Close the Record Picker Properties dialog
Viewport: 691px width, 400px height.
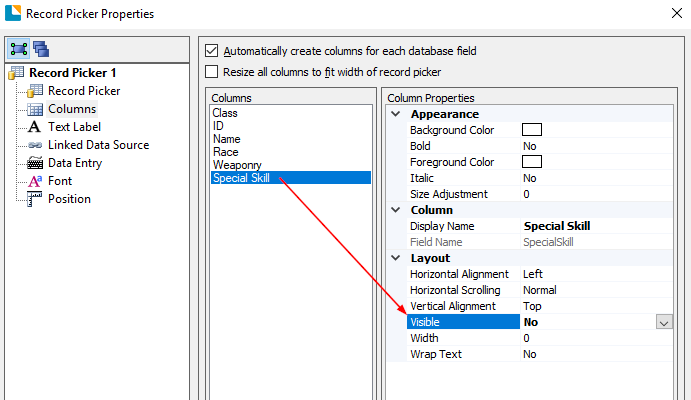tap(677, 13)
